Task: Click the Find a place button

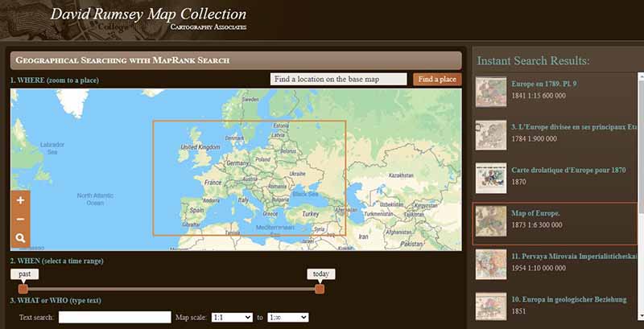Action: coord(437,79)
